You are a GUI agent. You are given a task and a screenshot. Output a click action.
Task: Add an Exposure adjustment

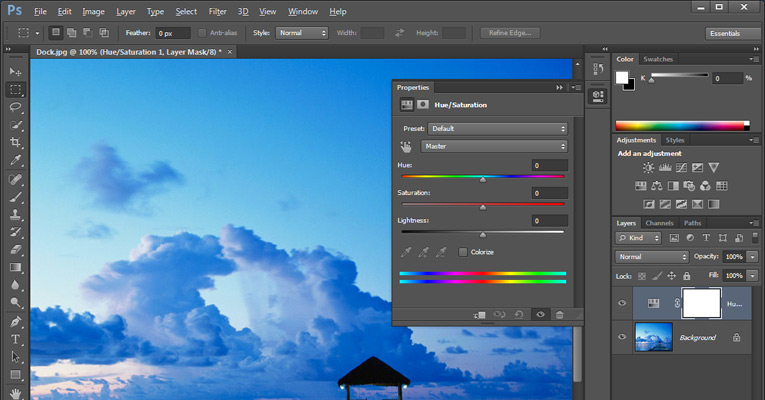[698, 168]
